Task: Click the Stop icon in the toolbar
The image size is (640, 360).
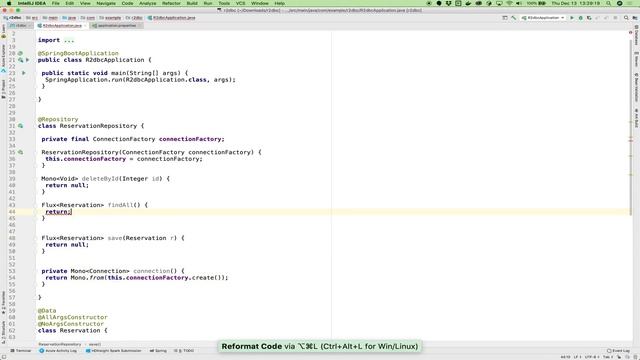Action: [x=615, y=18]
